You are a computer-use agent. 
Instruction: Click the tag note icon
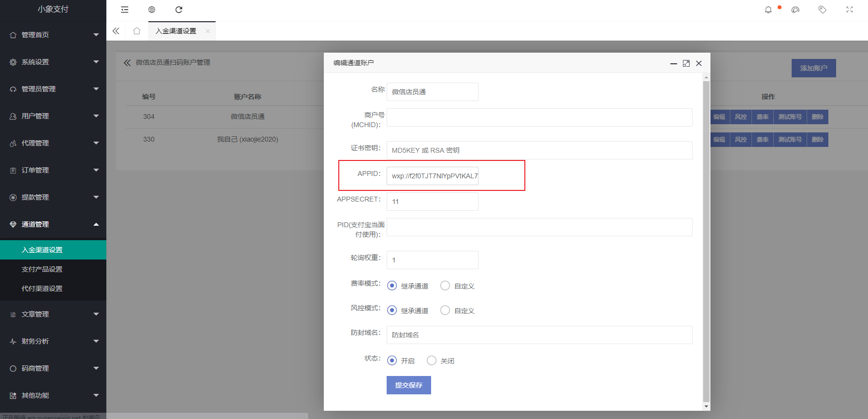click(823, 10)
